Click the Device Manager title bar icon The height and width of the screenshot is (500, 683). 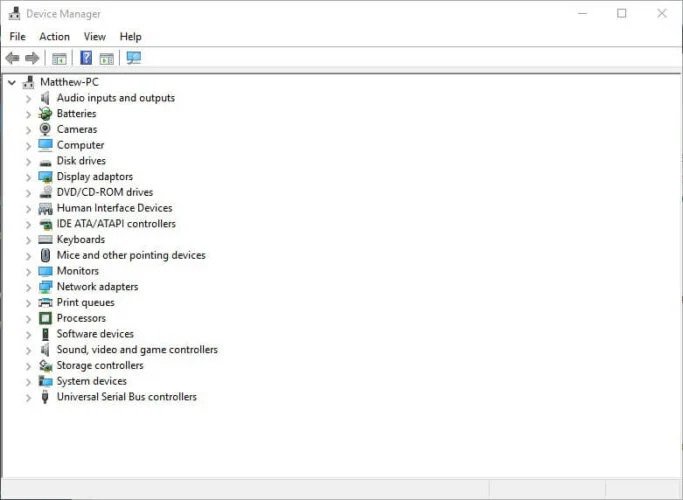[14, 14]
